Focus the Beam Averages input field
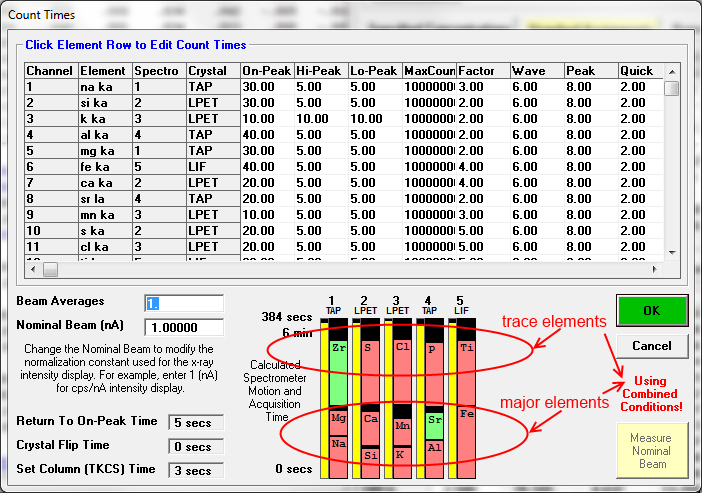 coord(184,303)
